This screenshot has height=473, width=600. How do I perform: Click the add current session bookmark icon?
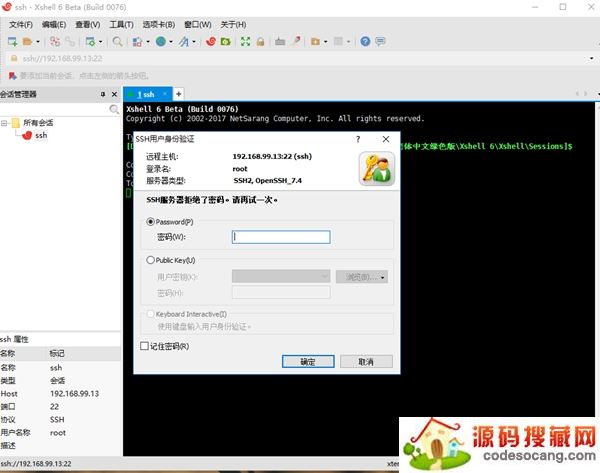click(13, 76)
